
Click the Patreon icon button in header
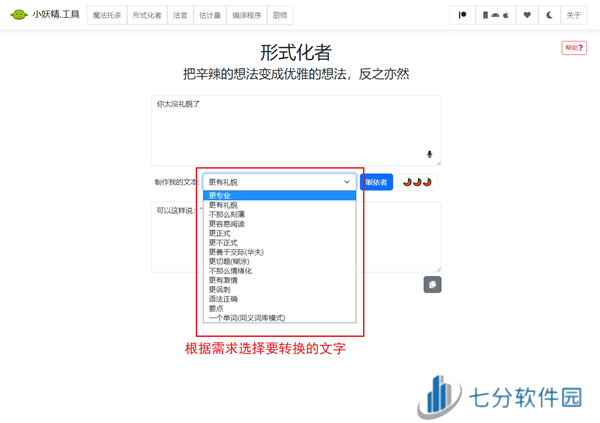[463, 15]
